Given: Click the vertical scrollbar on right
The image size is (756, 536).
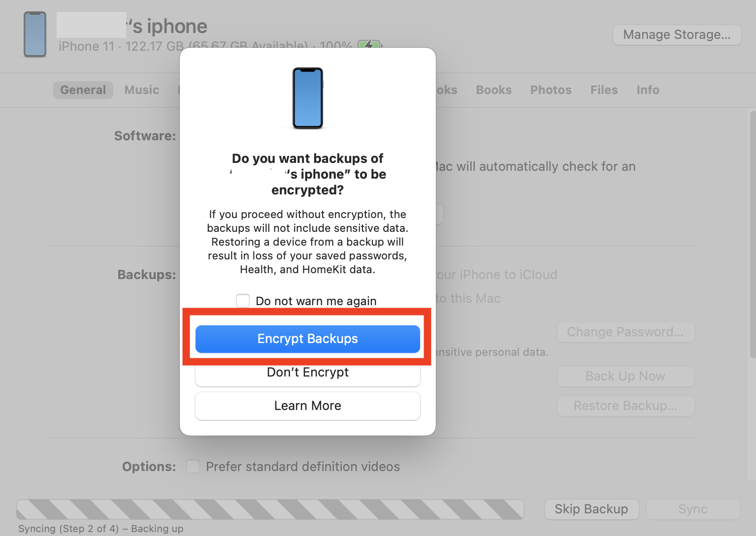Looking at the screenshot, I should click(x=753, y=234).
